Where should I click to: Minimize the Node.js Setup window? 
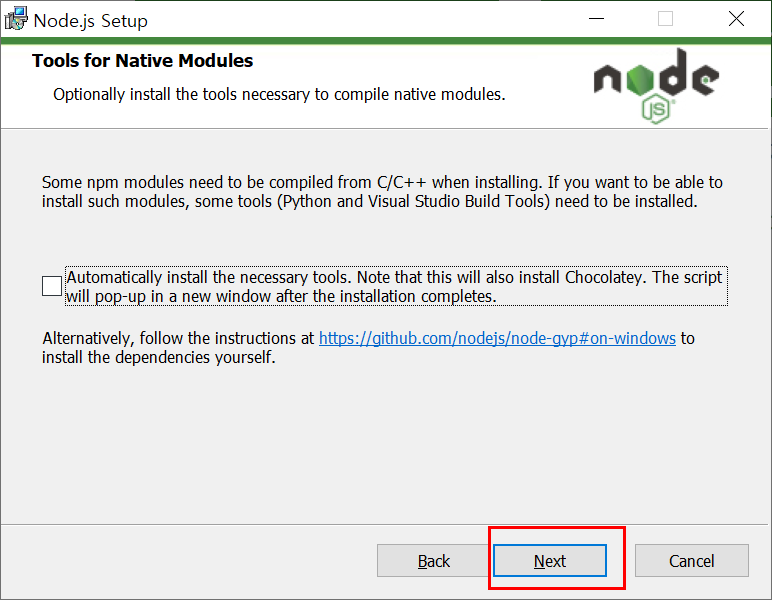click(x=596, y=19)
